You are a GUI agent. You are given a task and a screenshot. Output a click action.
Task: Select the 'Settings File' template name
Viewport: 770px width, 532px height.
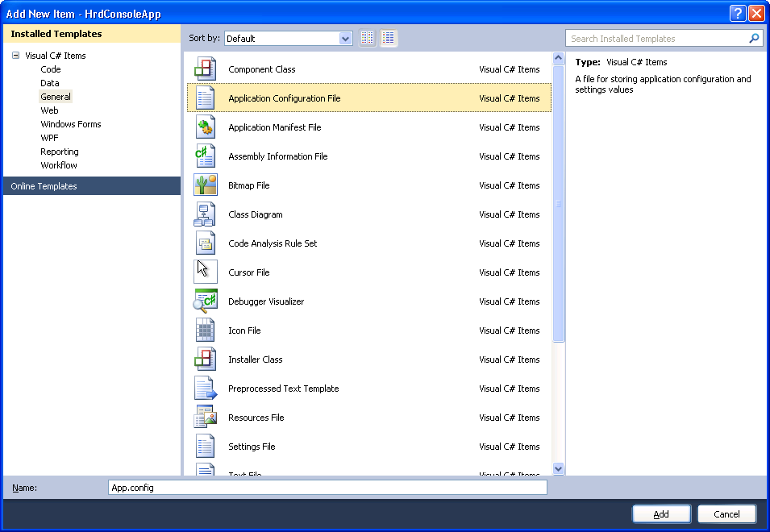tap(252, 446)
